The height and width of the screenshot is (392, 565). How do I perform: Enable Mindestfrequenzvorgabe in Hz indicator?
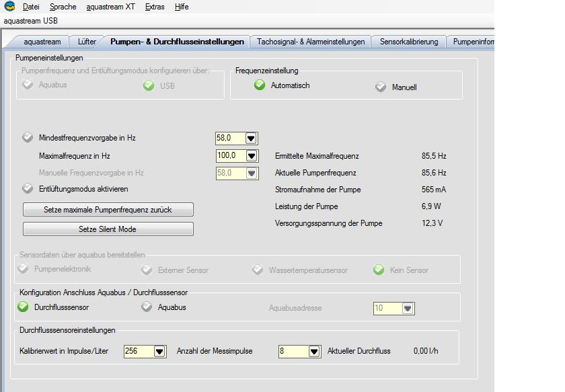pos(28,138)
